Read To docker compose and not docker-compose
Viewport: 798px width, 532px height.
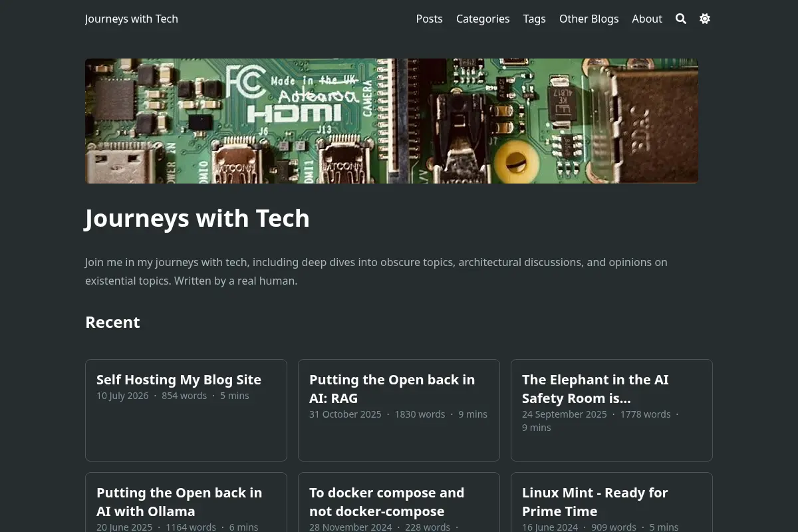tap(387, 502)
